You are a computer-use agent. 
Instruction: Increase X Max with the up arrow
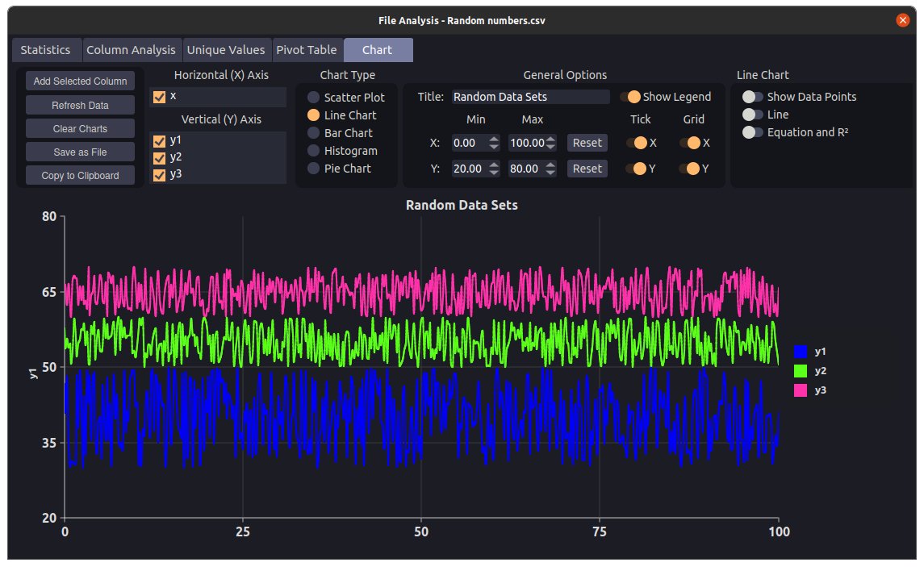550,139
